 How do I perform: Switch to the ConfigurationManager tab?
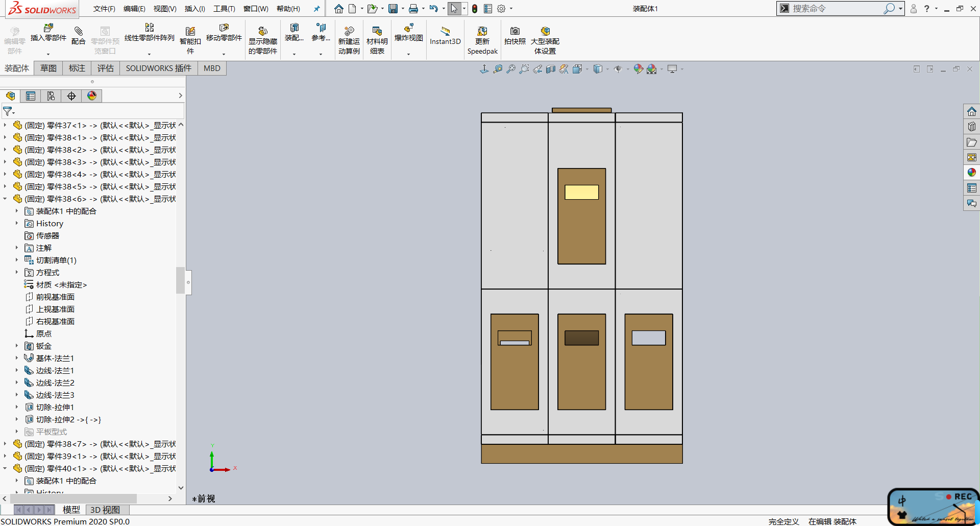point(51,96)
